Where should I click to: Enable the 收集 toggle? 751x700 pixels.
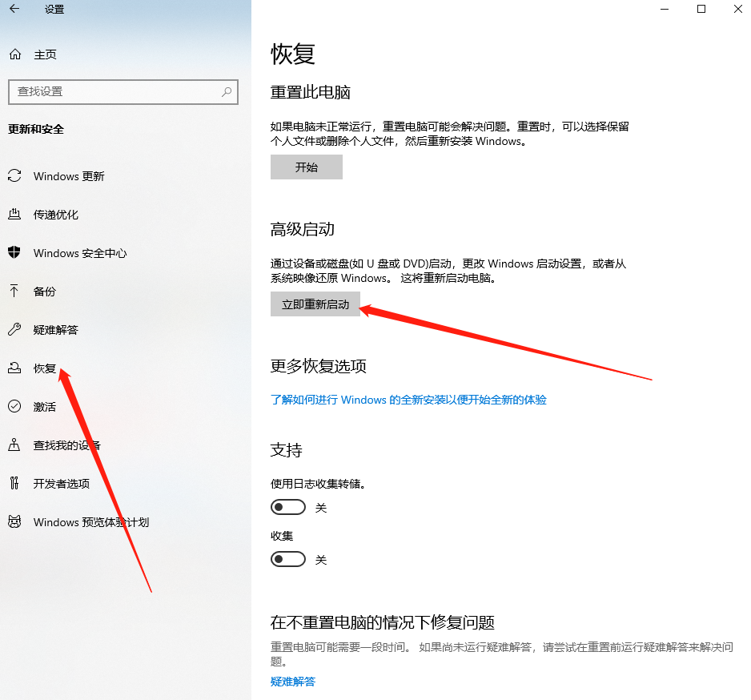tap(288, 559)
